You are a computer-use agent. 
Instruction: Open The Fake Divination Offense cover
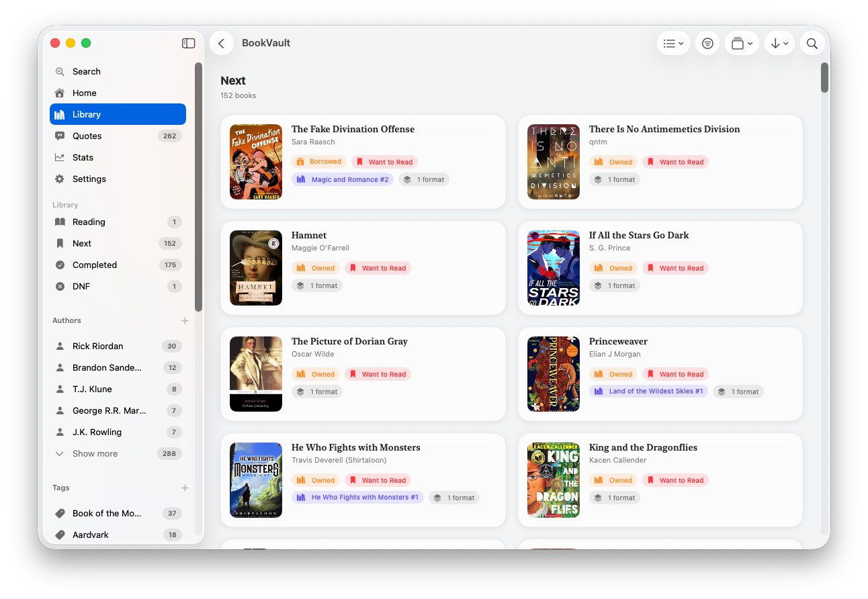click(x=256, y=162)
